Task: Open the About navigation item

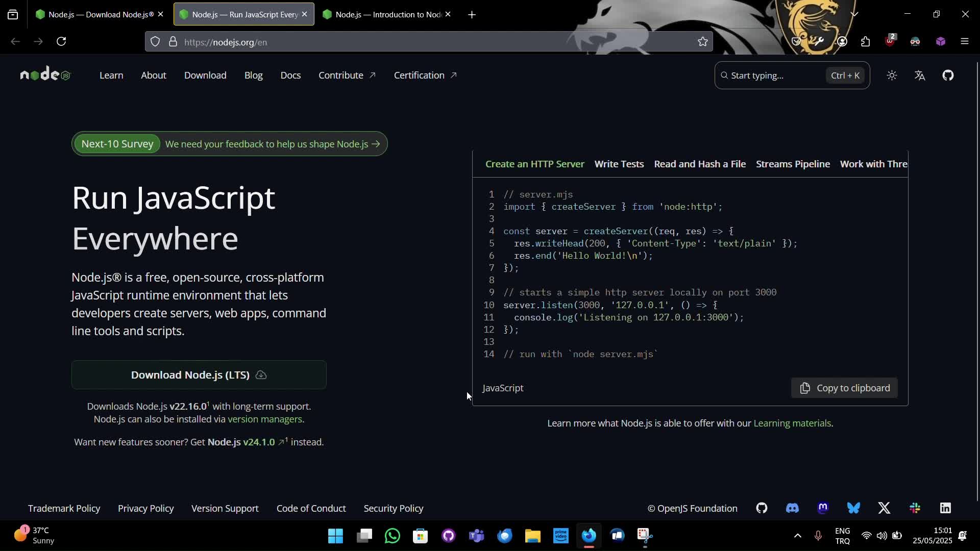Action: click(154, 76)
